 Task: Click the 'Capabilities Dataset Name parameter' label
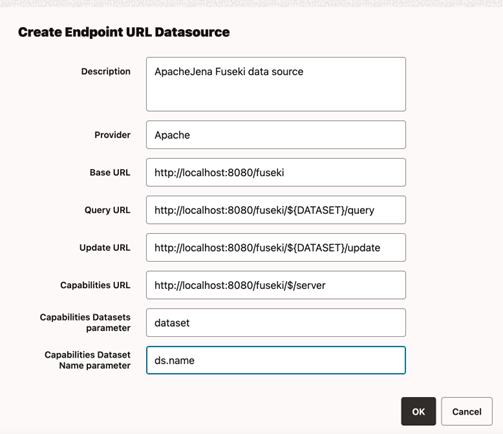[87, 360]
